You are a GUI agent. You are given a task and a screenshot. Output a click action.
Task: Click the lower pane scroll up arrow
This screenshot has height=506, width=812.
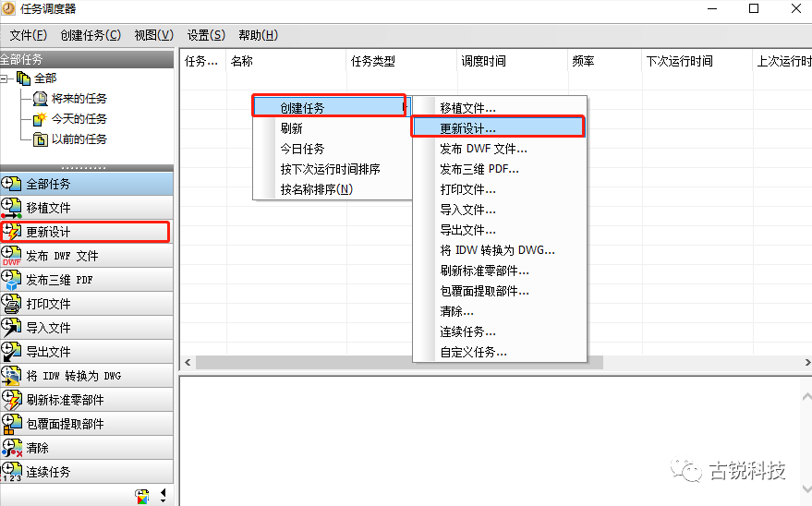[x=806, y=397]
